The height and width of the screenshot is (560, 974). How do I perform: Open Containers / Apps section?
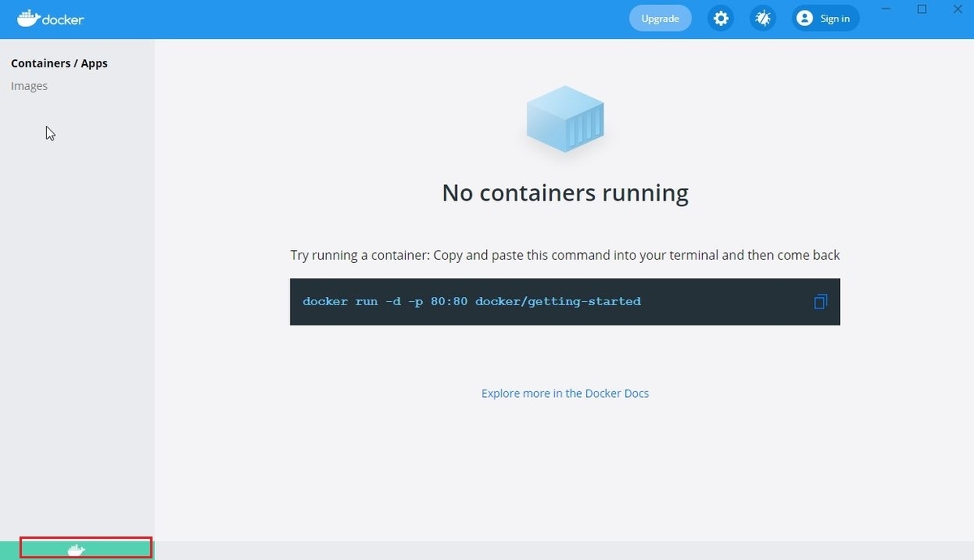pyautogui.click(x=59, y=63)
